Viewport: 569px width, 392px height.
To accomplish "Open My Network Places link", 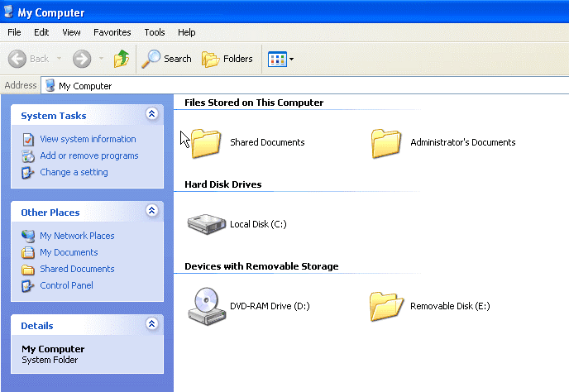I will coord(77,236).
